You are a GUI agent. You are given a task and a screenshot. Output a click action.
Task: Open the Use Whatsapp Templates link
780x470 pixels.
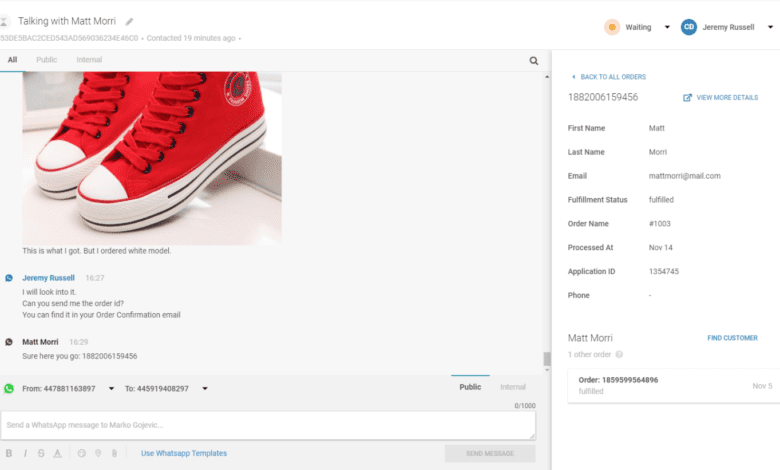(184, 453)
